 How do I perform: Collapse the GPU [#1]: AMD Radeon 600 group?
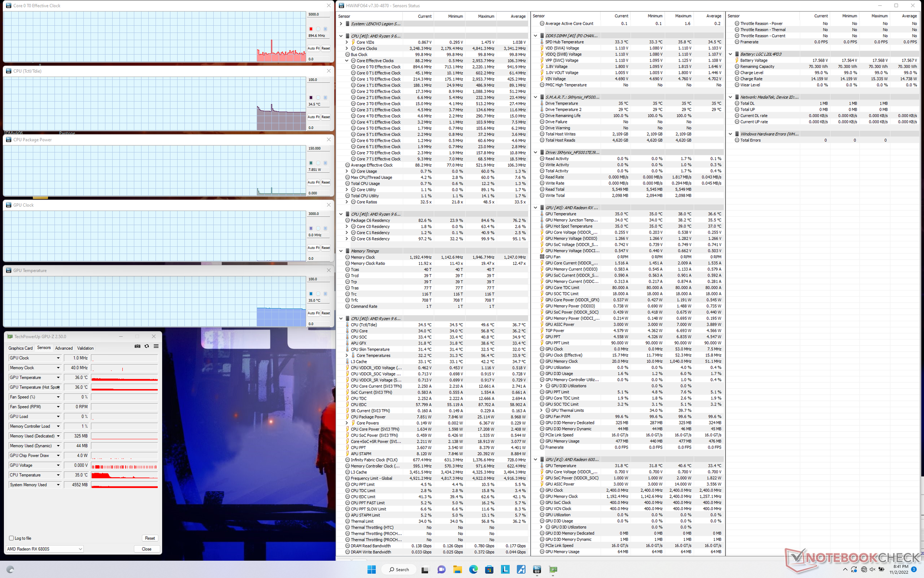pos(536,460)
